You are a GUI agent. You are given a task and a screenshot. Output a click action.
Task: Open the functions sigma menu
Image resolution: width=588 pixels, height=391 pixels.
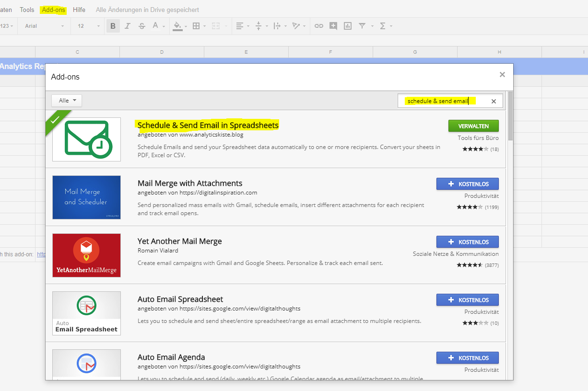tap(383, 26)
